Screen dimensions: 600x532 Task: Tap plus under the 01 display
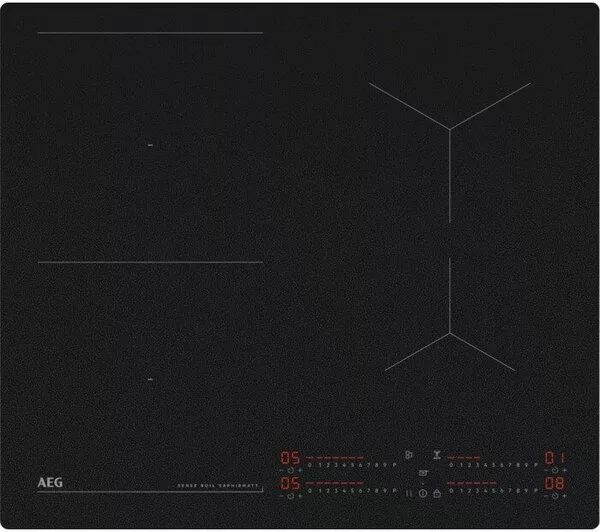(x=565, y=470)
